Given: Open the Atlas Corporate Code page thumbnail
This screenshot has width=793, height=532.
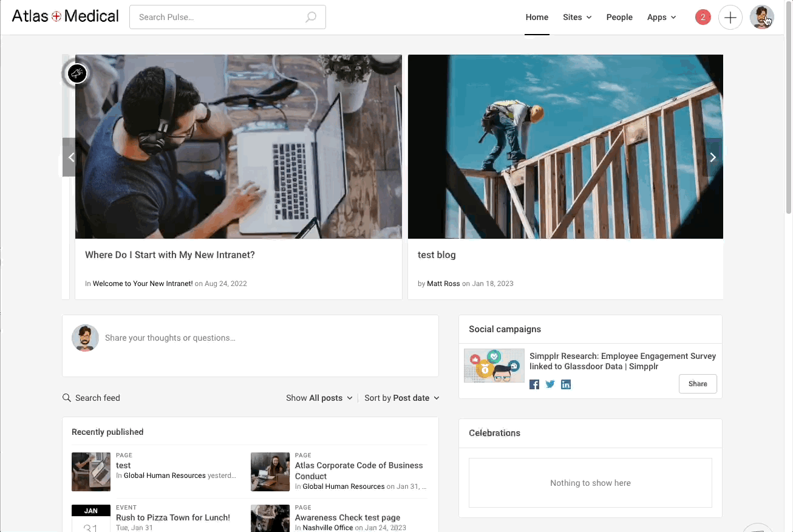Looking at the screenshot, I should coord(270,472).
